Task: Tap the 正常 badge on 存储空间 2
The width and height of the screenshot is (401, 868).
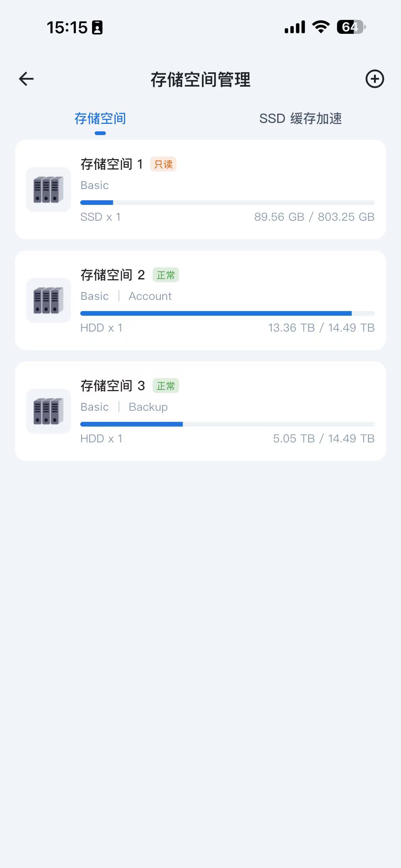Action: (166, 275)
